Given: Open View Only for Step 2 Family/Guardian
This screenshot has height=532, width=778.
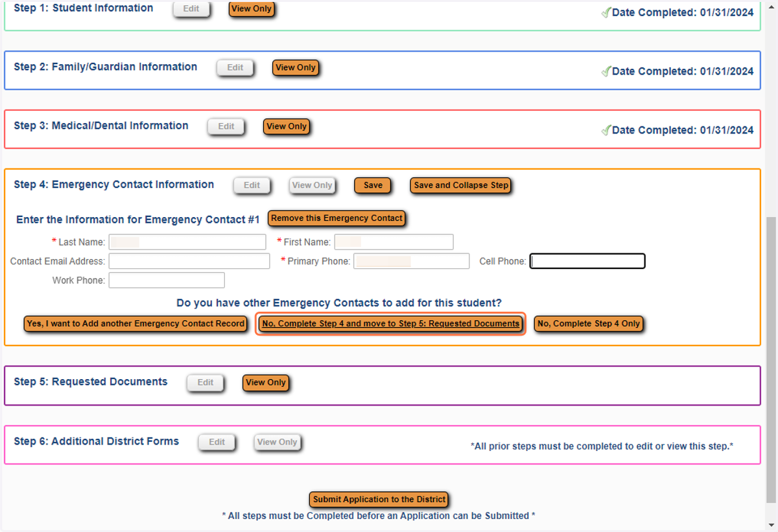Looking at the screenshot, I should 296,67.
